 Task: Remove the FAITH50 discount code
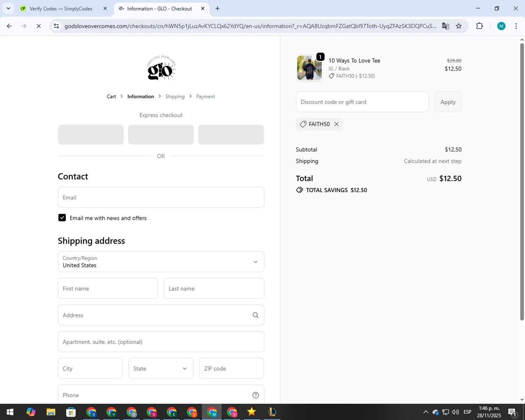click(336, 124)
